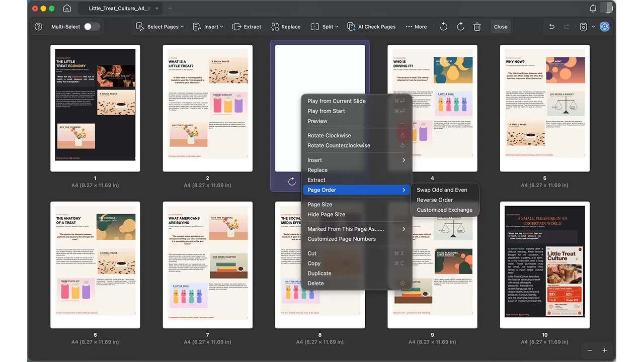Select the page 7 thumbnail
The height and width of the screenshot is (362, 644).
tap(208, 265)
